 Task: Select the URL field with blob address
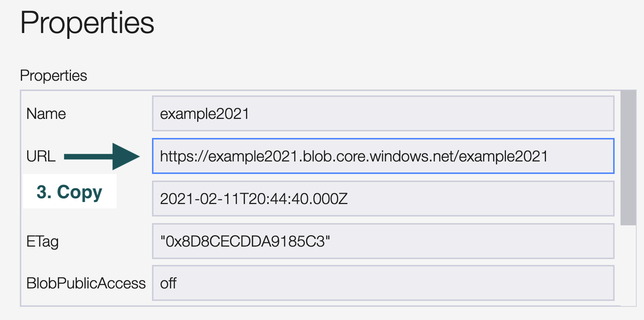(354, 156)
